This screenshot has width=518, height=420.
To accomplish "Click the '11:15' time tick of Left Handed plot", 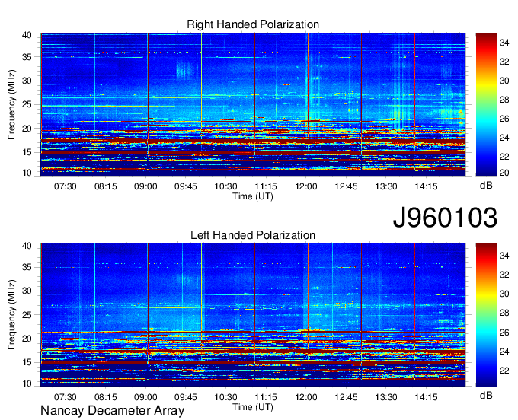I will click(x=266, y=397).
